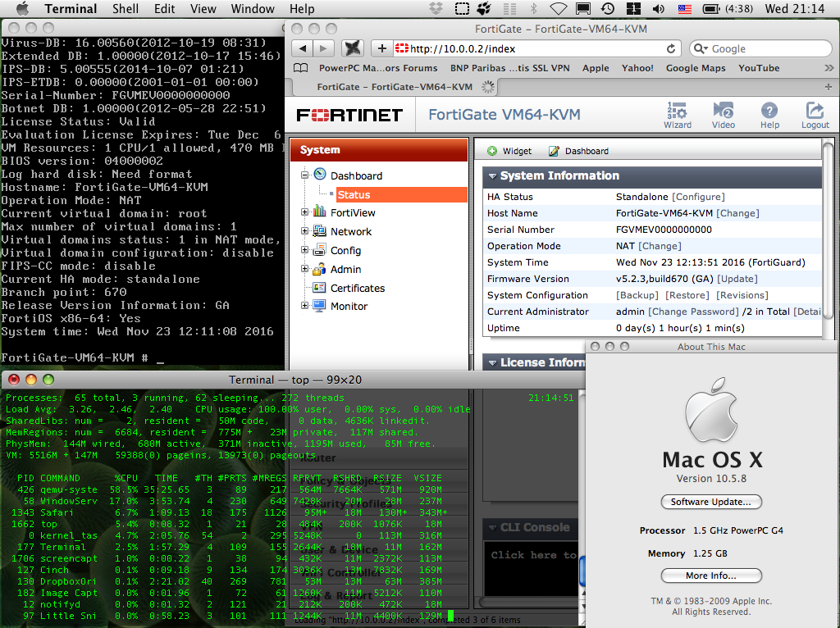
Task: Expand the Network tree node
Action: (304, 230)
